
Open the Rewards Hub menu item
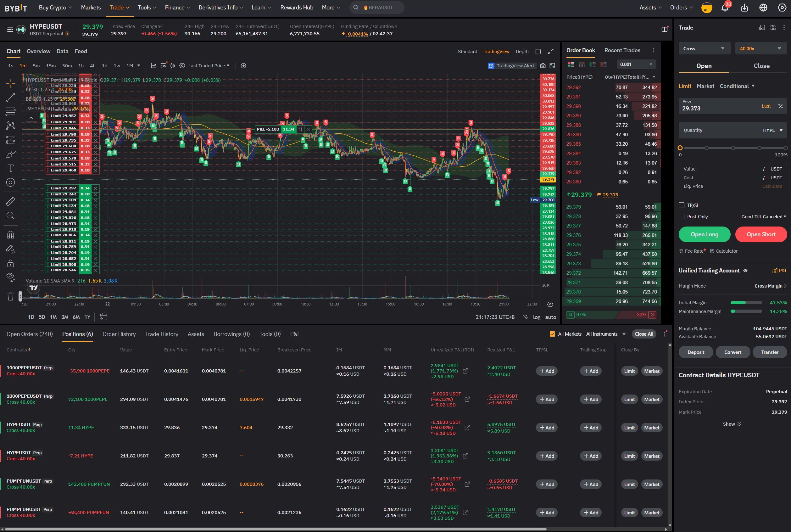[x=297, y=8]
